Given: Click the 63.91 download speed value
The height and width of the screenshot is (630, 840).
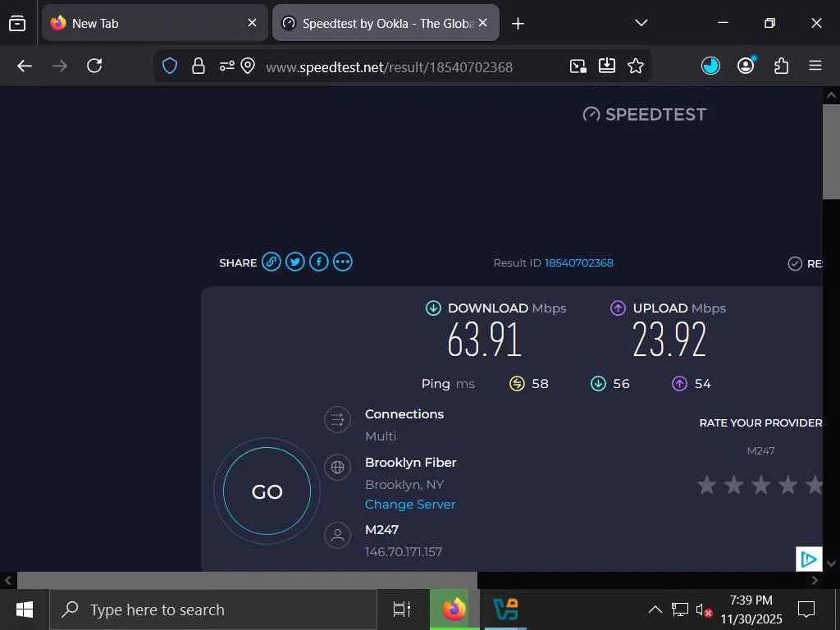Looking at the screenshot, I should 484,339.
